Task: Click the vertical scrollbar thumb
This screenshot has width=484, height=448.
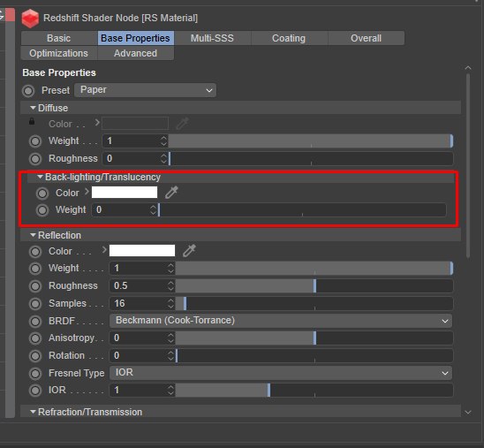Action: tap(468, 165)
